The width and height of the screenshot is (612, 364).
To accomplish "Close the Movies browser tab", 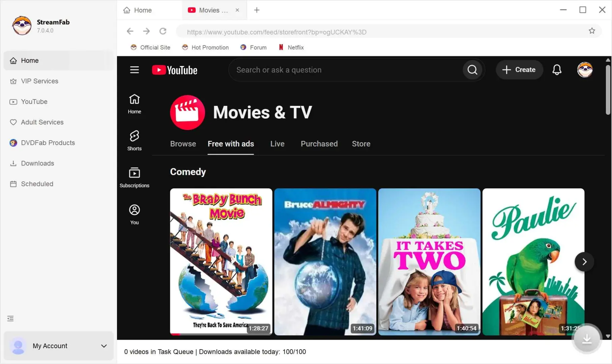I will point(237,10).
